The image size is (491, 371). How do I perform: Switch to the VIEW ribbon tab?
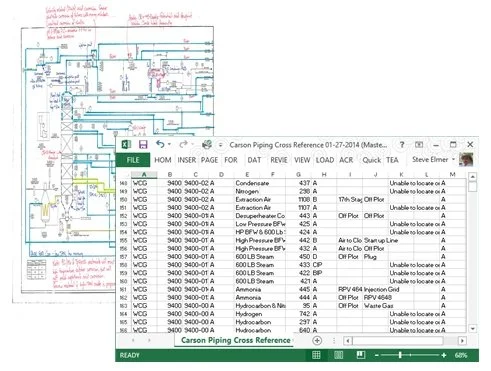click(x=302, y=160)
